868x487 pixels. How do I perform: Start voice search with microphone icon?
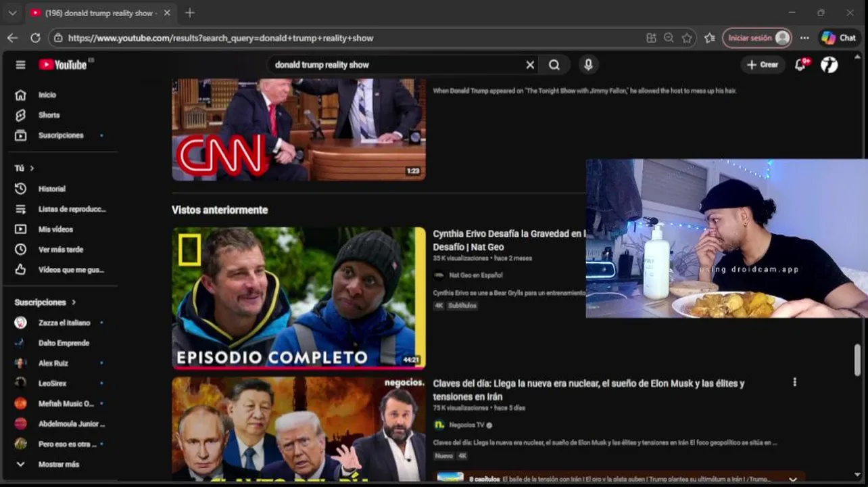click(x=588, y=65)
